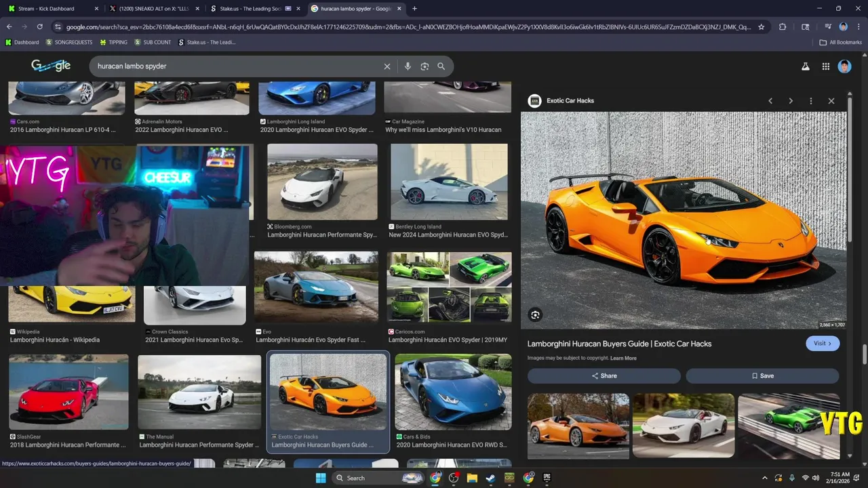Reload the page with the refresh icon
This screenshot has width=868, height=488.
point(40,26)
